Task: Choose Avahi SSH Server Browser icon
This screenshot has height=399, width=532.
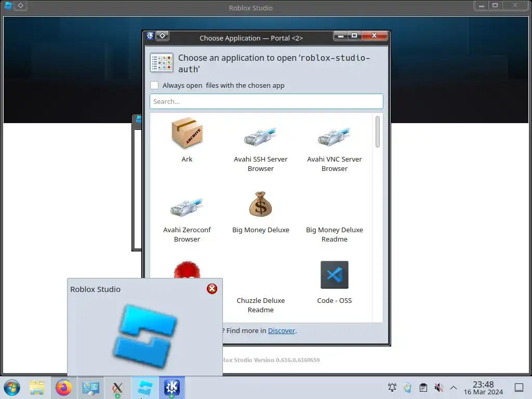Action: tap(260, 137)
